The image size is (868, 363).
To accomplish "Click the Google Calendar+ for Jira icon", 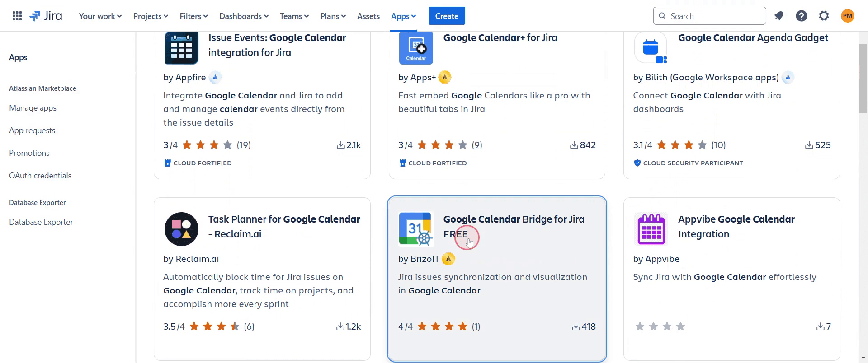I will [x=416, y=48].
